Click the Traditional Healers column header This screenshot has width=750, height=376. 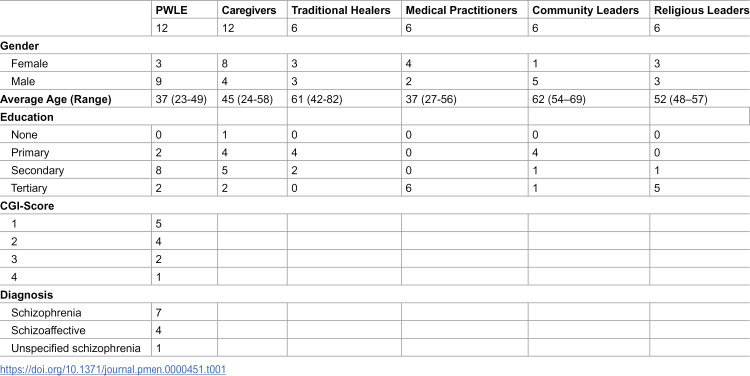341,11
